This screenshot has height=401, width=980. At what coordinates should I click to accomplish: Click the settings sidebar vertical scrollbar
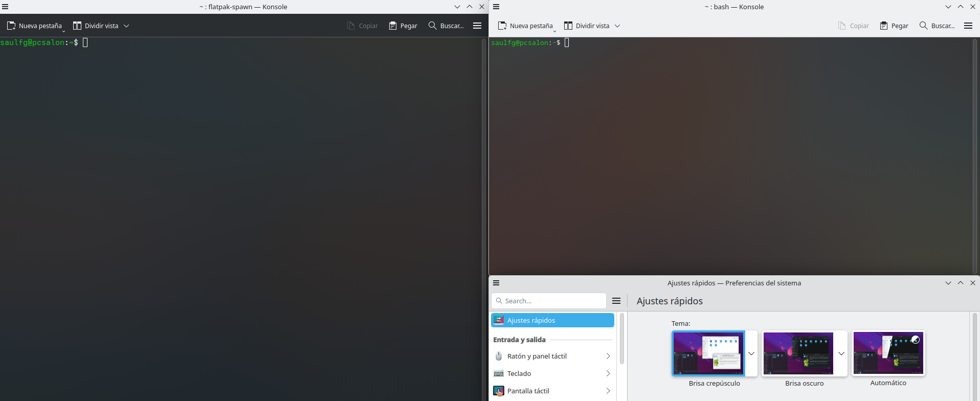(x=622, y=339)
